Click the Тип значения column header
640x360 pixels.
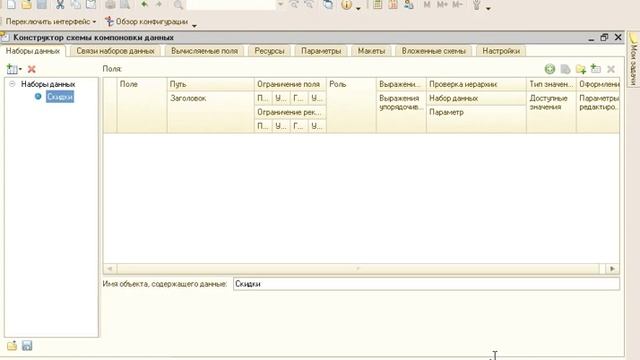551,84
